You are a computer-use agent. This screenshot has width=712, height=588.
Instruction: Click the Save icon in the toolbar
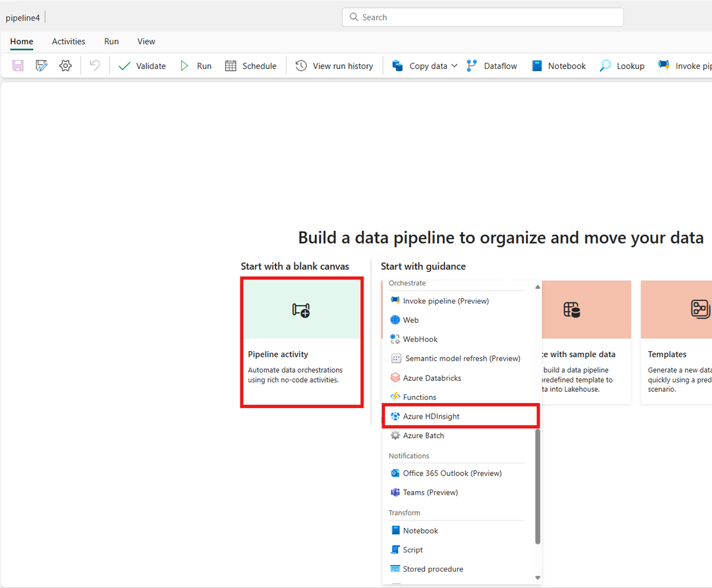[x=18, y=66]
